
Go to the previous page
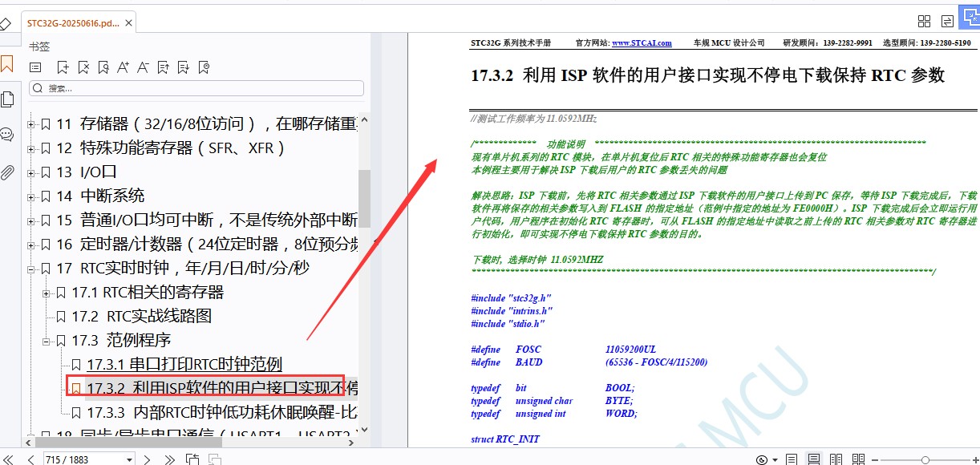[x=30, y=459]
